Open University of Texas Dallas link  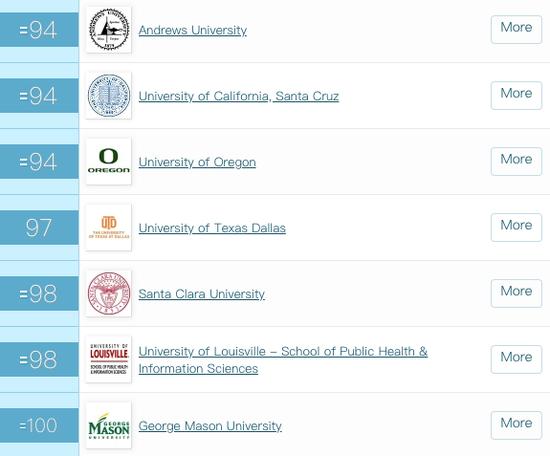pyautogui.click(x=212, y=228)
